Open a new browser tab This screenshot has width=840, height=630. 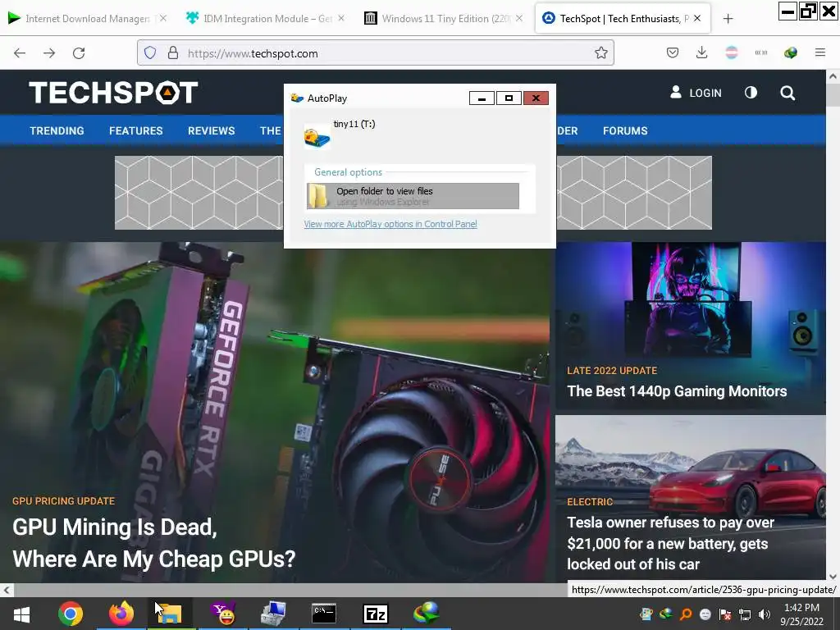pos(728,19)
